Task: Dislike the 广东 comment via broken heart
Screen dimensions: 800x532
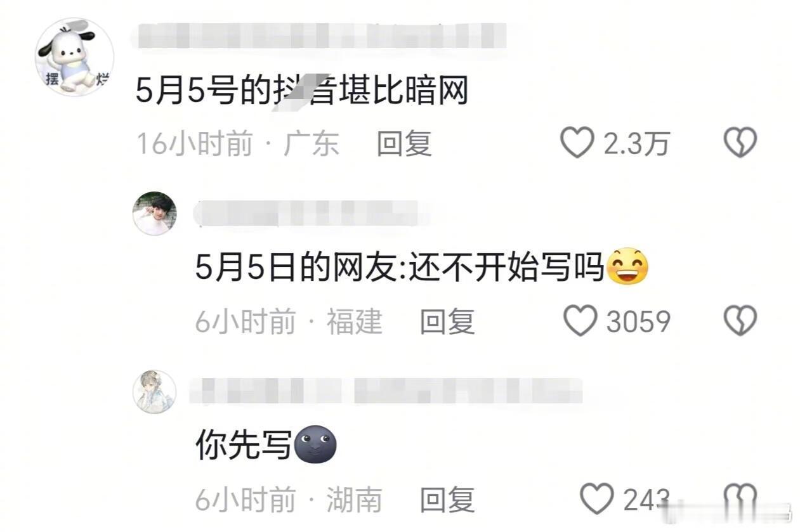Action: click(x=740, y=143)
